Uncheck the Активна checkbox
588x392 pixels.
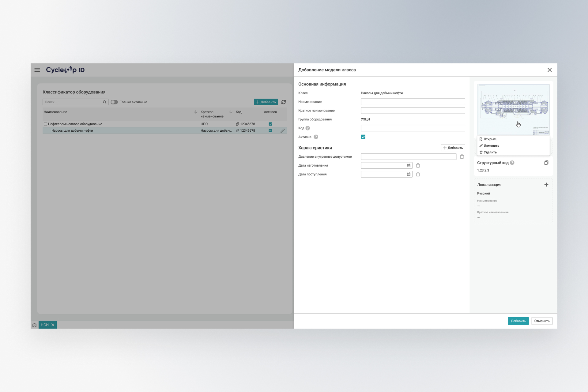[363, 137]
